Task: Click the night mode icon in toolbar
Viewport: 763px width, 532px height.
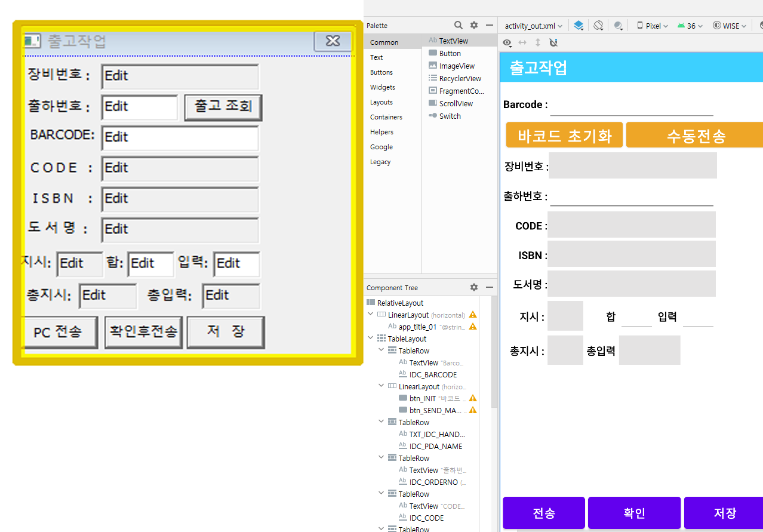Action: [x=618, y=26]
